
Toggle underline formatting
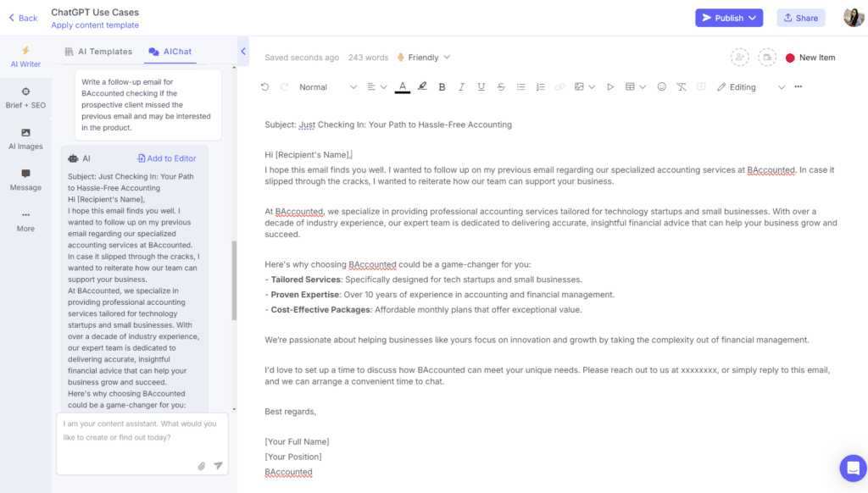coord(481,87)
